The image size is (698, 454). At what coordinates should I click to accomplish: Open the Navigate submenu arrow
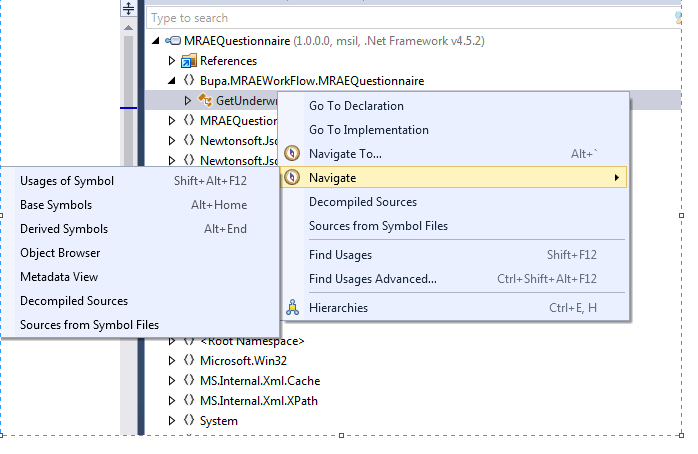pyautogui.click(x=616, y=178)
